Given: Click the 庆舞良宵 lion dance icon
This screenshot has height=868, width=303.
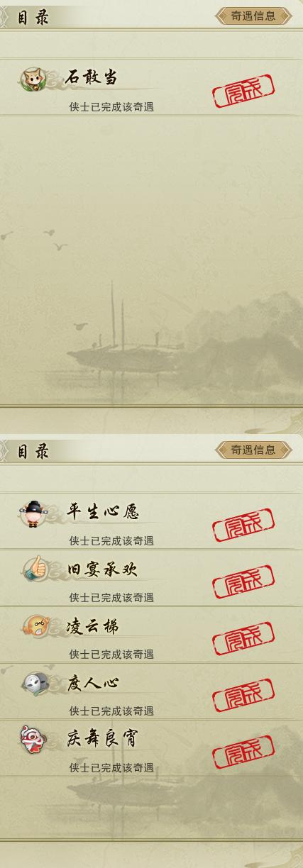Looking at the screenshot, I should pos(31,740).
